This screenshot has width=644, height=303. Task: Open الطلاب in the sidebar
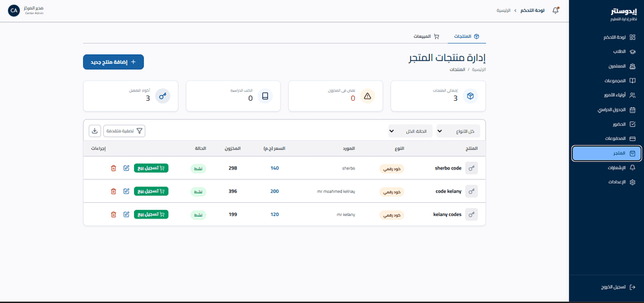click(606, 52)
